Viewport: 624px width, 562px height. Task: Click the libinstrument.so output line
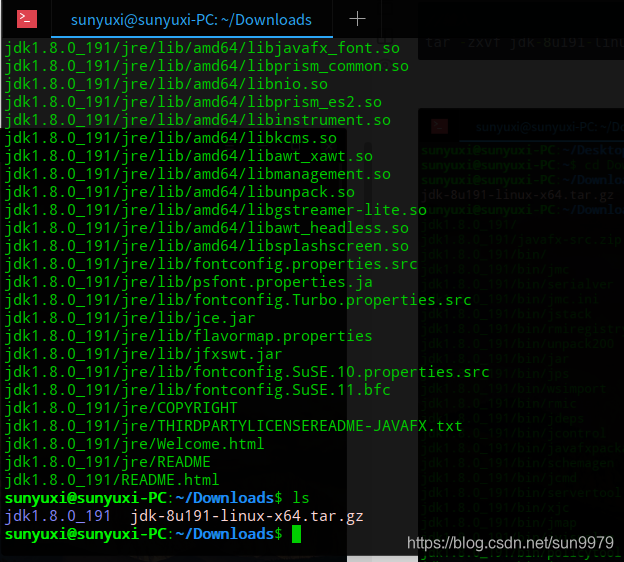pos(197,121)
